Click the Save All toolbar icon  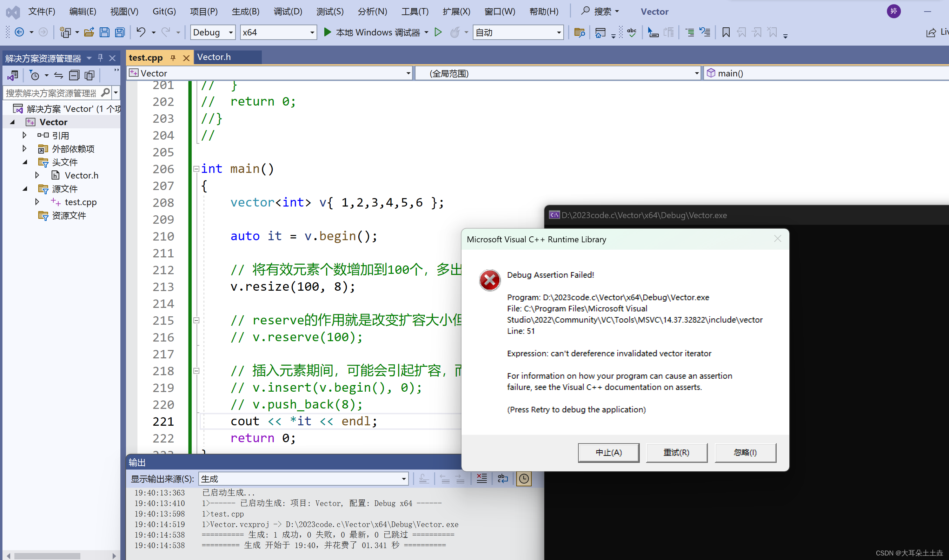120,33
